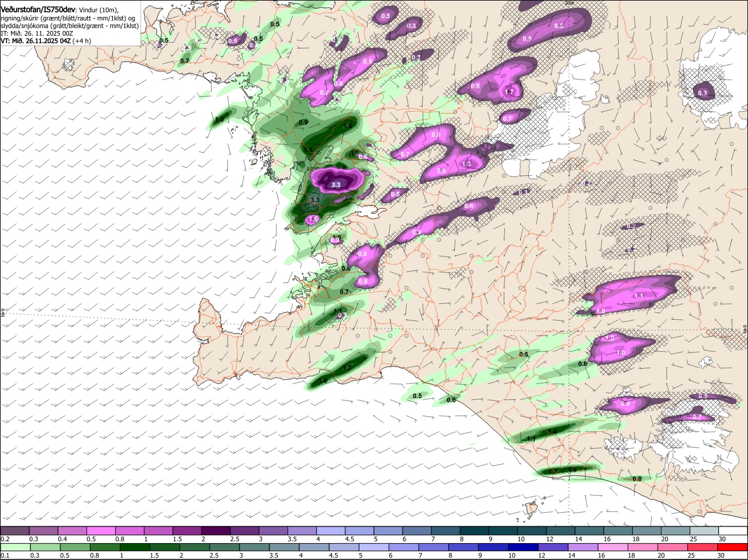Select the rain legend swatch starting at 25
748x560 pixels.
(x=703, y=548)
